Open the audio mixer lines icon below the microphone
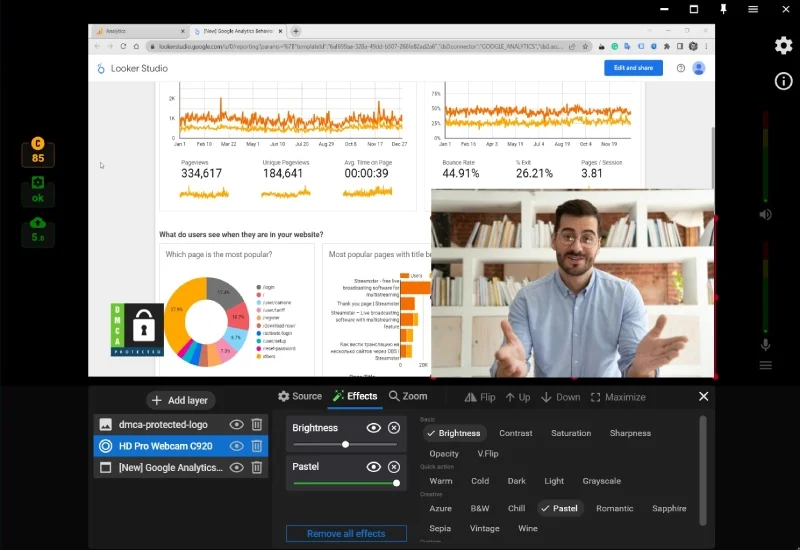Screen dimensions: 800x550 pos(765,365)
